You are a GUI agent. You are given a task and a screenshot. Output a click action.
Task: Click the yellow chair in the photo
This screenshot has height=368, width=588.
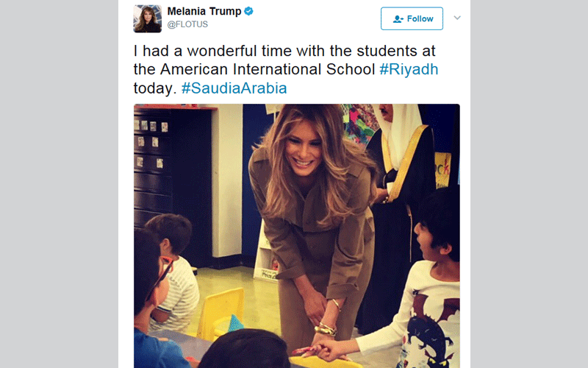(221, 312)
